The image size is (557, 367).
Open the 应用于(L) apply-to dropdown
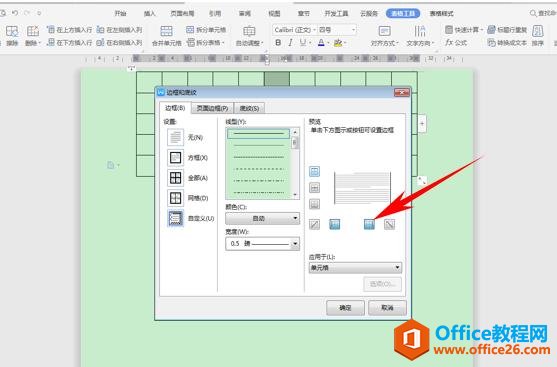pyautogui.click(x=355, y=268)
